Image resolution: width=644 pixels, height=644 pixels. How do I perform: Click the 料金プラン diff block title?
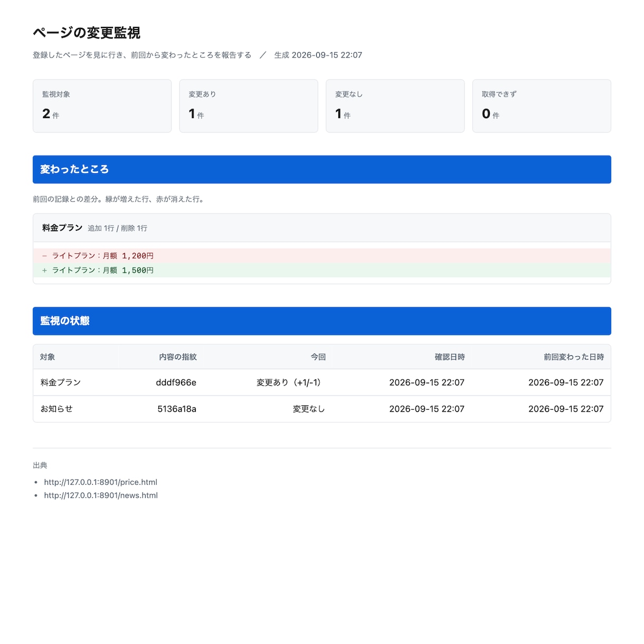[x=62, y=228]
